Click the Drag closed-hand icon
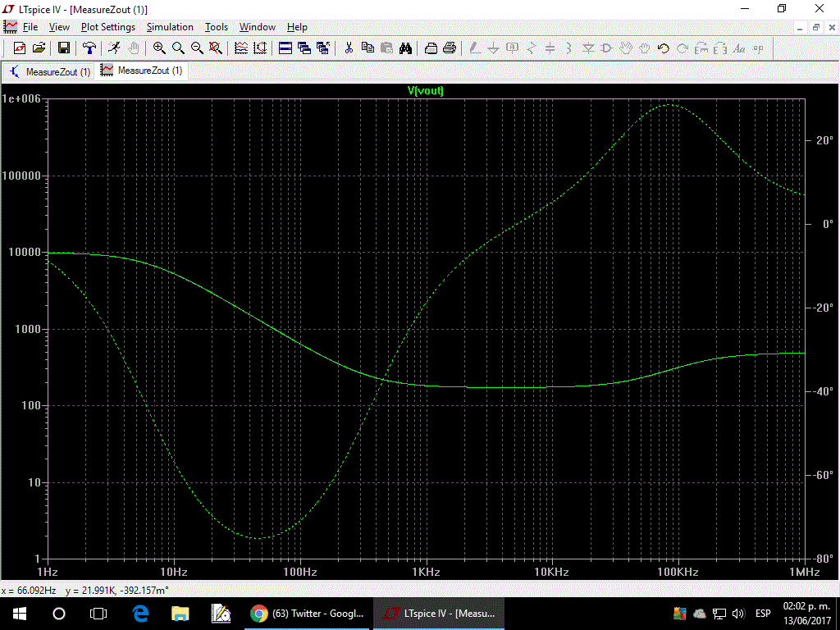 645,48
